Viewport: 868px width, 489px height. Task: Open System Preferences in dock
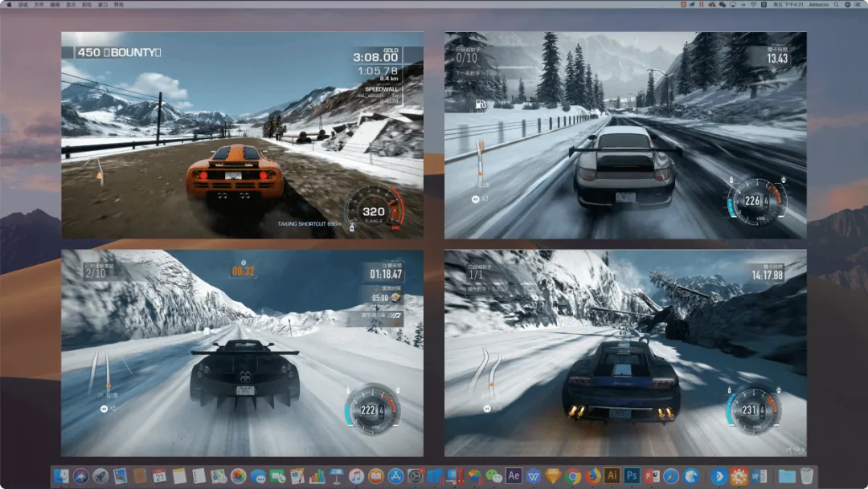416,475
